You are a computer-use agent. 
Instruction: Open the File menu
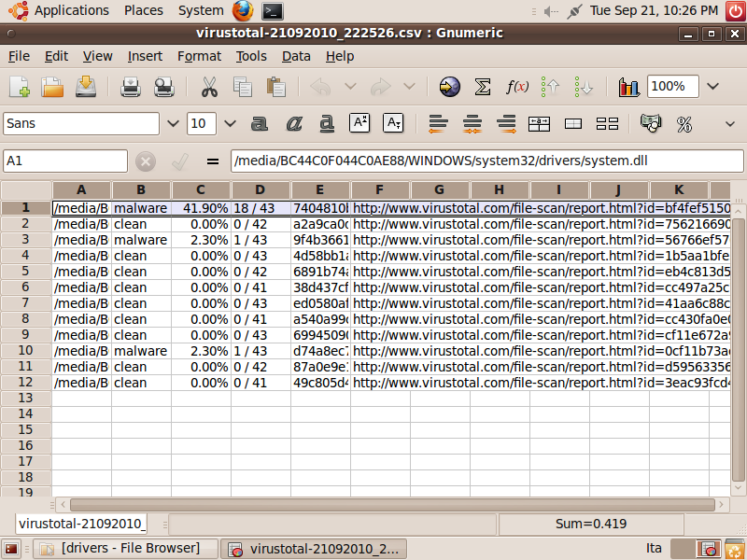point(19,56)
